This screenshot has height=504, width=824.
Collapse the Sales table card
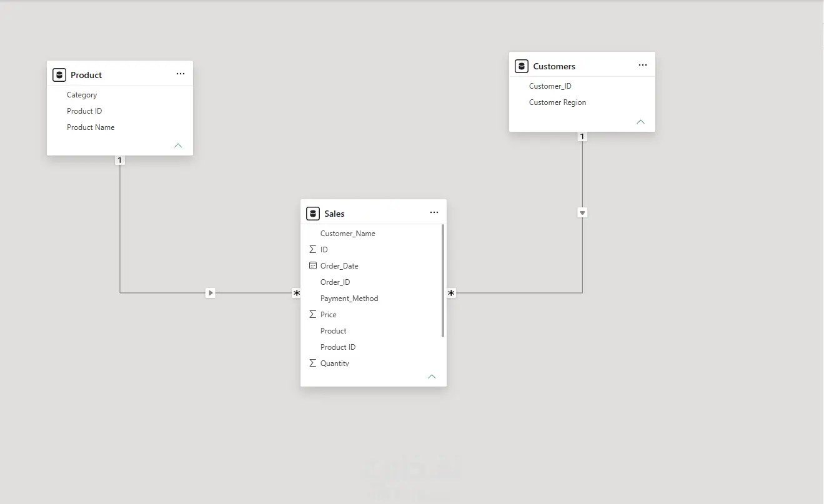432,377
